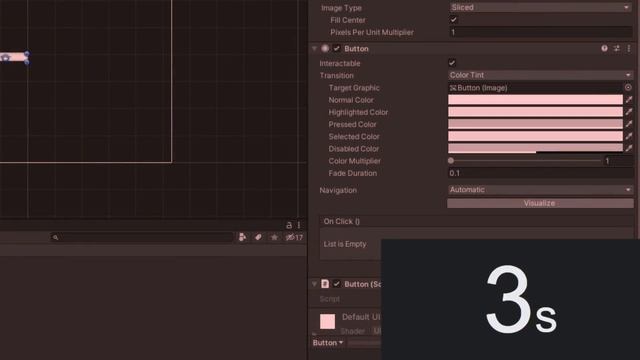The width and height of the screenshot is (640, 360).
Task: Open Navigation dropdown showing Automatic
Action: point(540,190)
